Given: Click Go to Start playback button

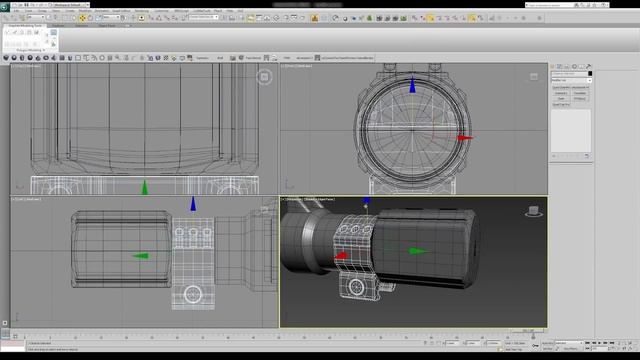Looking at the screenshot, I should coord(588,343).
